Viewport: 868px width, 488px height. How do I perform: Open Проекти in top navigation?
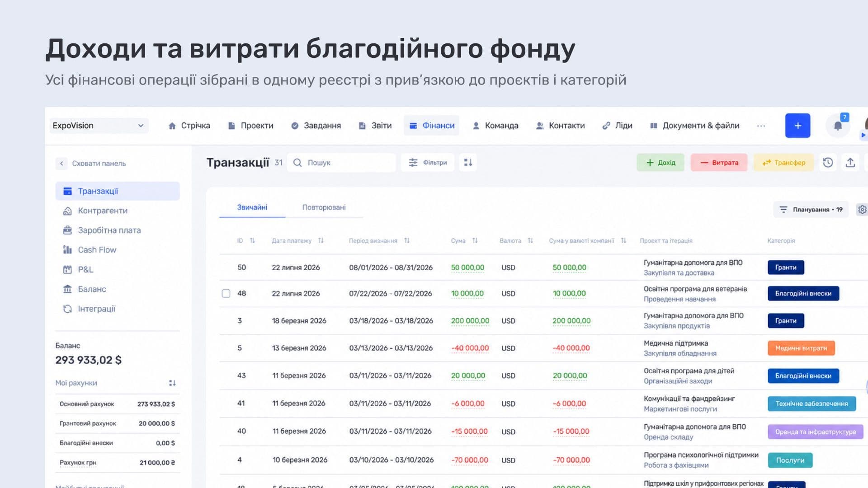click(x=251, y=126)
